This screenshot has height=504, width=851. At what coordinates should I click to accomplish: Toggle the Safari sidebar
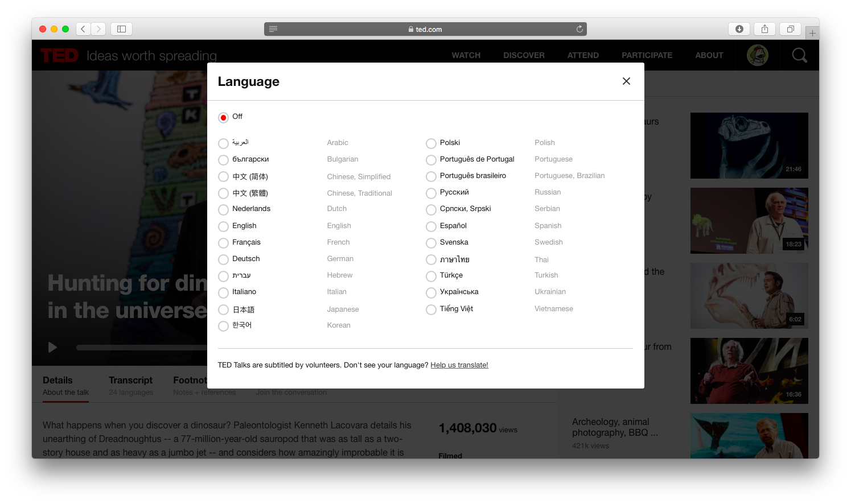point(121,29)
